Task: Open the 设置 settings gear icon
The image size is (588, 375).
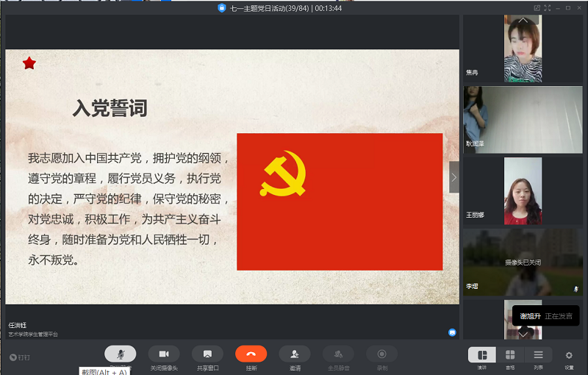Action: 569,355
